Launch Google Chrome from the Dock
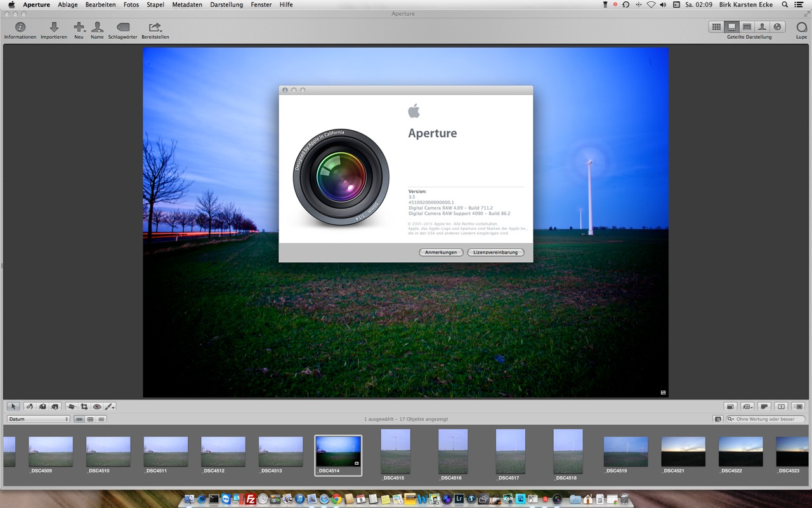Viewport: 812px width, 508px height. [x=336, y=499]
